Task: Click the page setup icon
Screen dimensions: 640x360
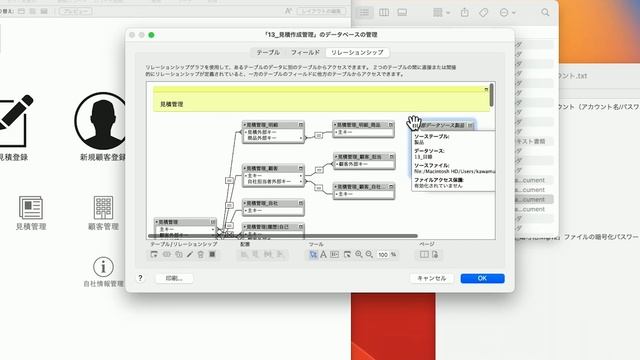Action: click(435, 254)
